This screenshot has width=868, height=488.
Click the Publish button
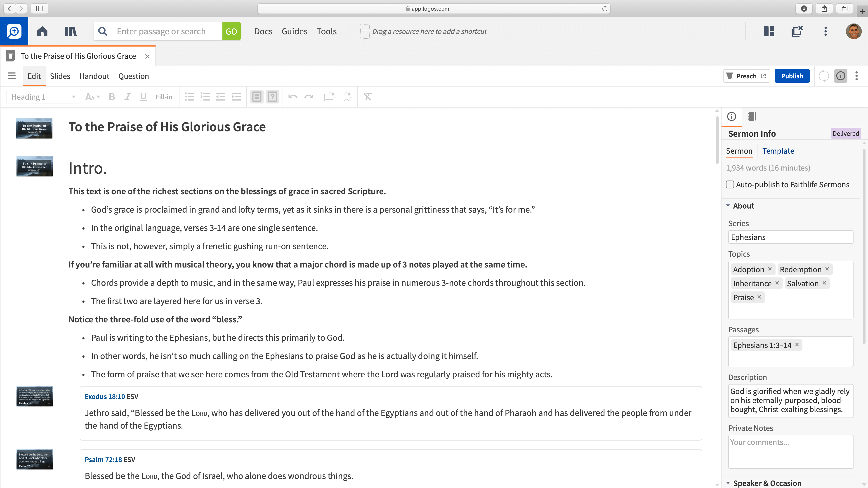pos(792,76)
